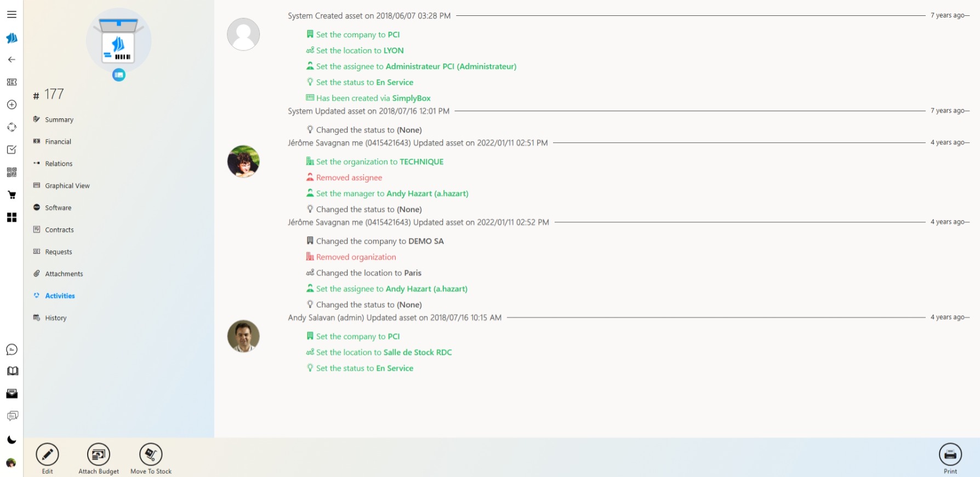
Task: Toggle dark mode moon icon
Action: pos(12,440)
